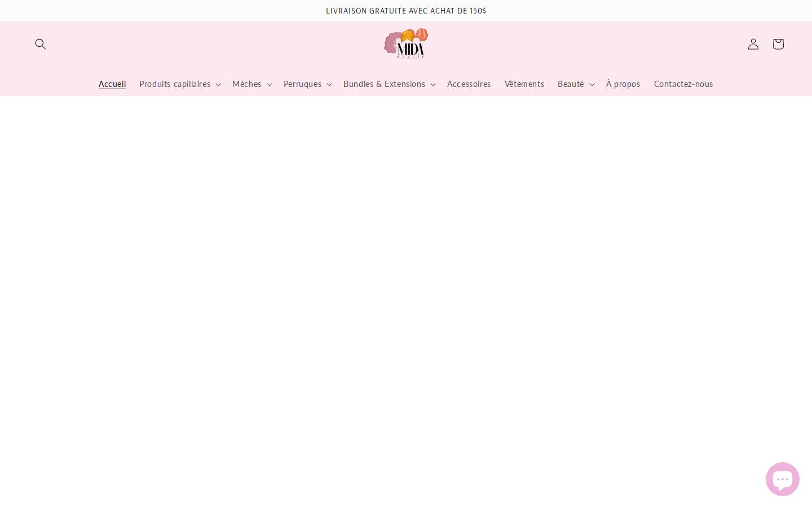812x508 pixels.
Task: Open the shopping cart icon
Action: (x=778, y=44)
